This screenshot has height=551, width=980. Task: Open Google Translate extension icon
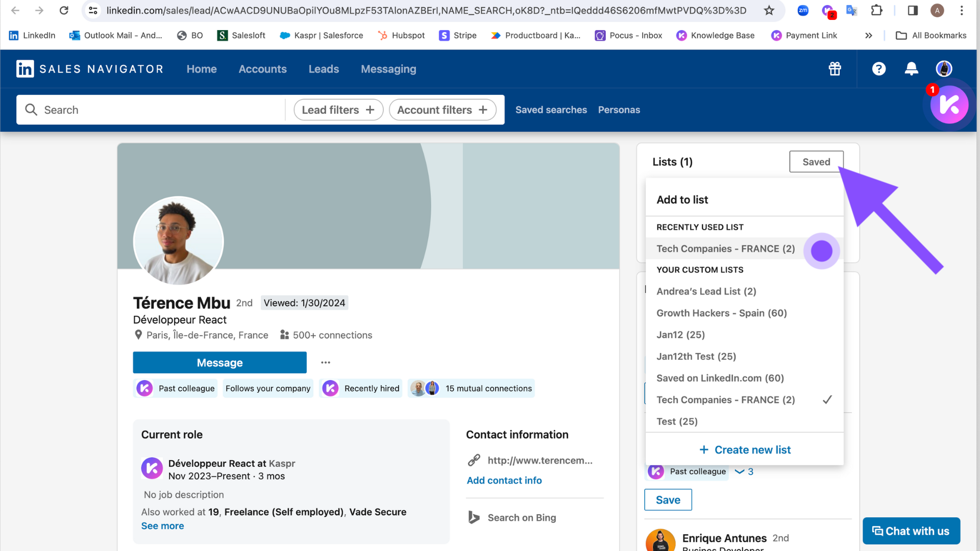[851, 10]
